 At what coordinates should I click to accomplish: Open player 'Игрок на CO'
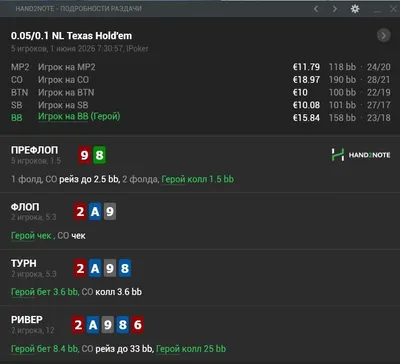[63, 80]
